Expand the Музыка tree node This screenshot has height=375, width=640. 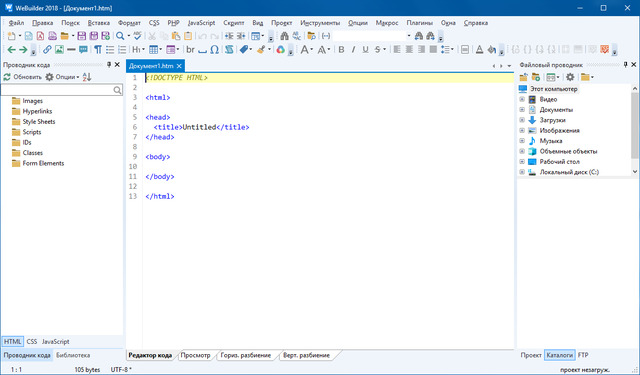pos(522,141)
